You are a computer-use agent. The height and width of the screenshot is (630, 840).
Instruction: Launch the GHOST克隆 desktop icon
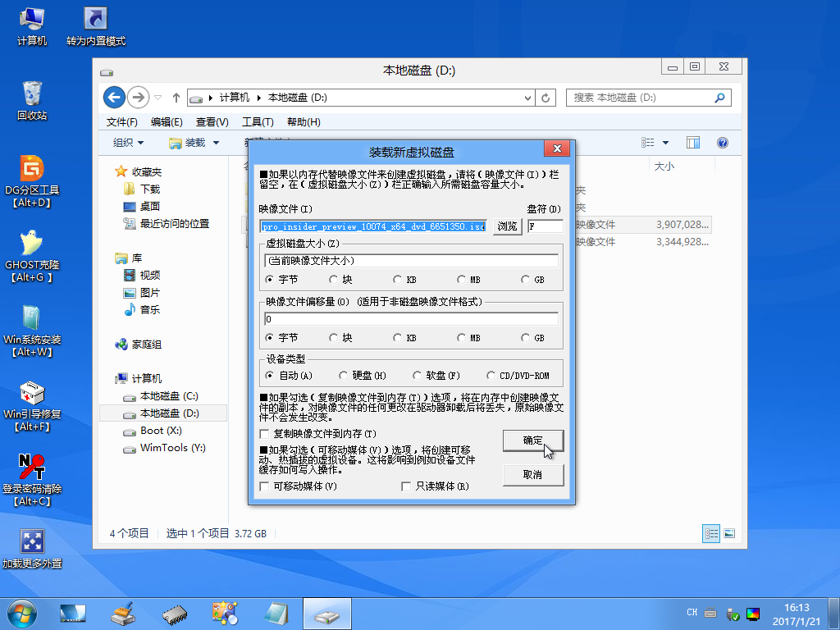click(x=32, y=256)
